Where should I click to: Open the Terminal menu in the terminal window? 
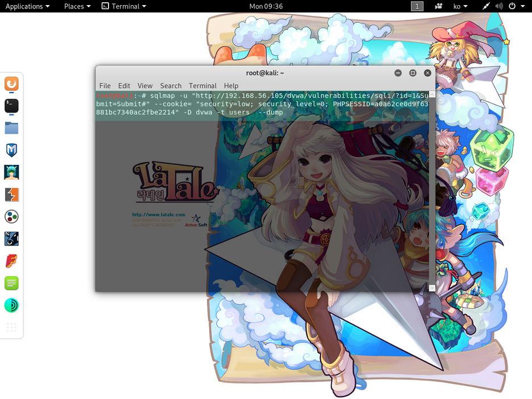tap(202, 86)
